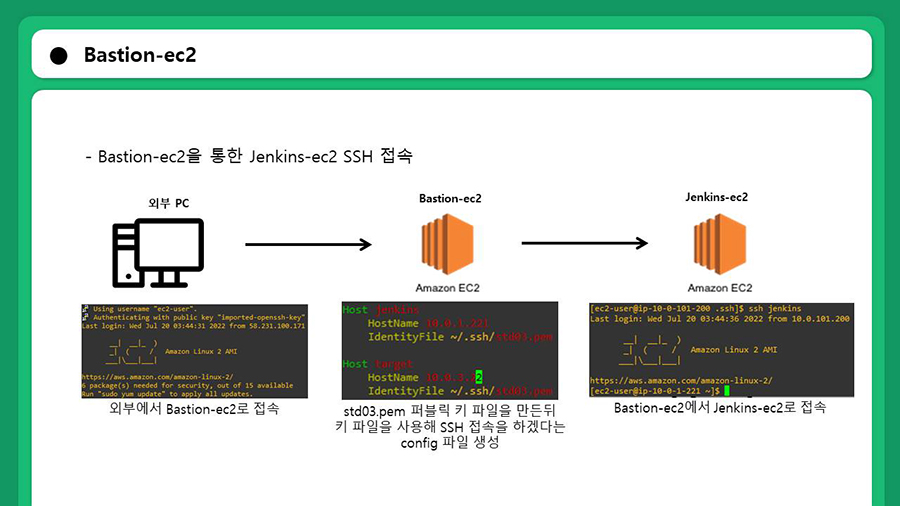Viewport: 900px width, 506px height.
Task: Click 'Amazon EC2' caption under Bastion icon
Action: (447, 288)
